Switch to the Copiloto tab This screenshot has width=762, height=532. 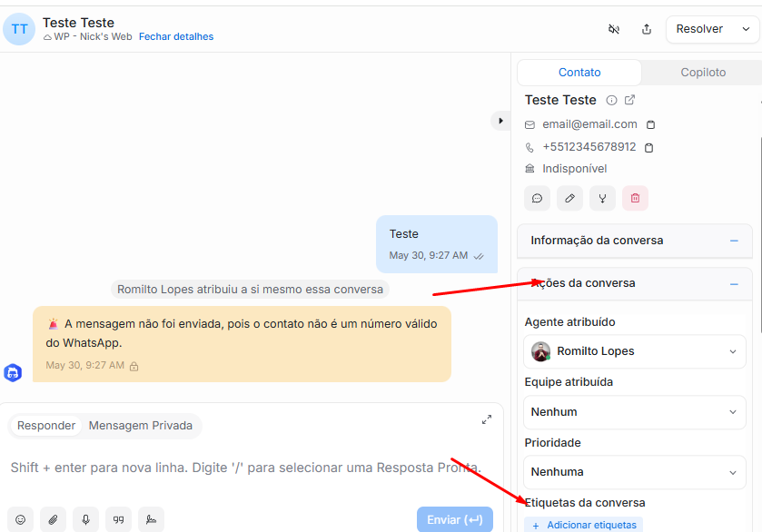click(702, 73)
